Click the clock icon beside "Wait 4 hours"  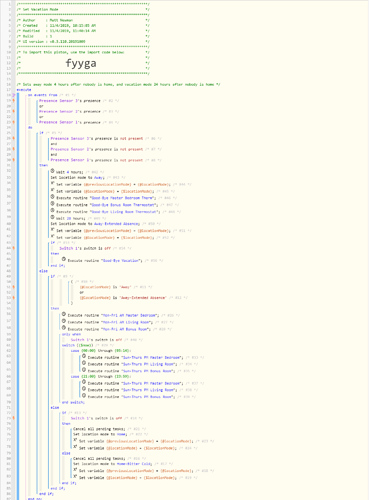[x=53, y=171]
